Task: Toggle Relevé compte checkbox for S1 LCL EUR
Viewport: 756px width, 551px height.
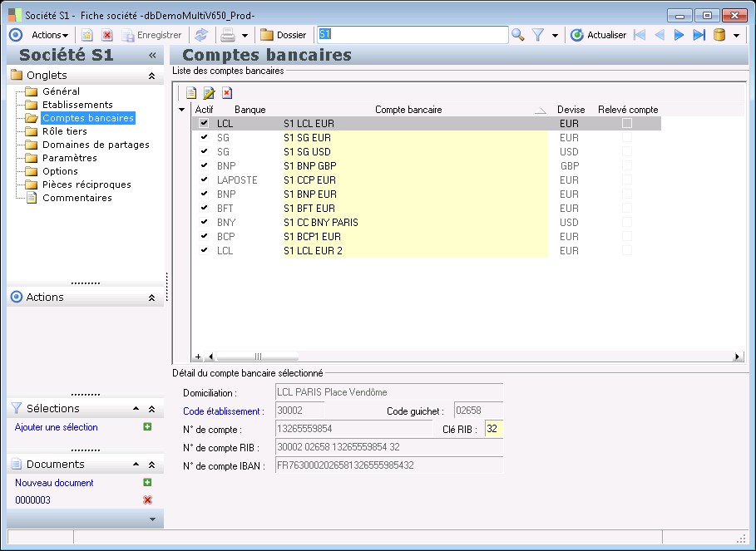Action: (627, 123)
